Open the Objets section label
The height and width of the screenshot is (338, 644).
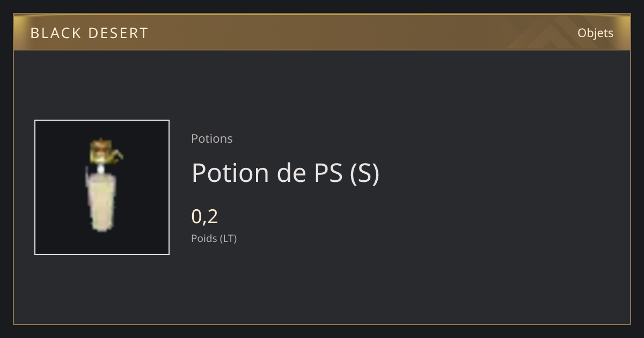pyautogui.click(x=595, y=33)
